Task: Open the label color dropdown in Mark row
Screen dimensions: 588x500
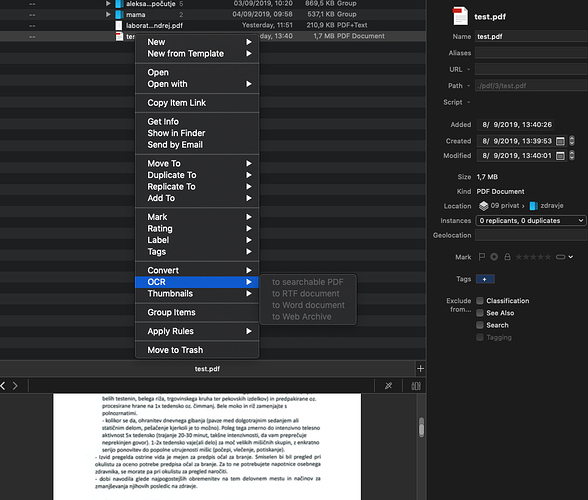Action: 564,257
